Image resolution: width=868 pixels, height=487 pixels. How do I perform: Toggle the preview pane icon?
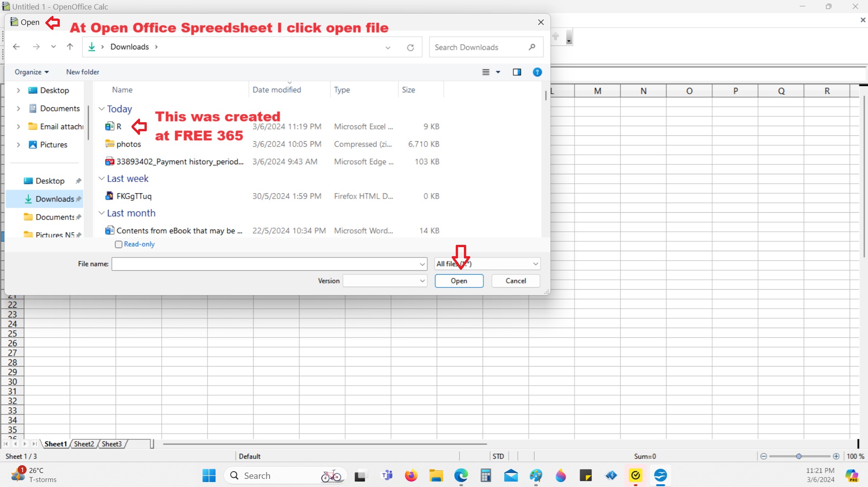517,72
